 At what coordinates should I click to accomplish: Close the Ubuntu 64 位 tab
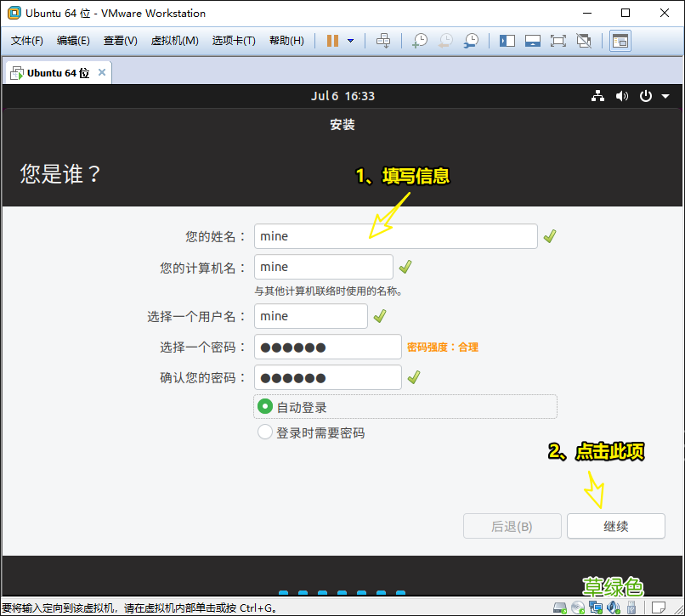click(x=102, y=72)
